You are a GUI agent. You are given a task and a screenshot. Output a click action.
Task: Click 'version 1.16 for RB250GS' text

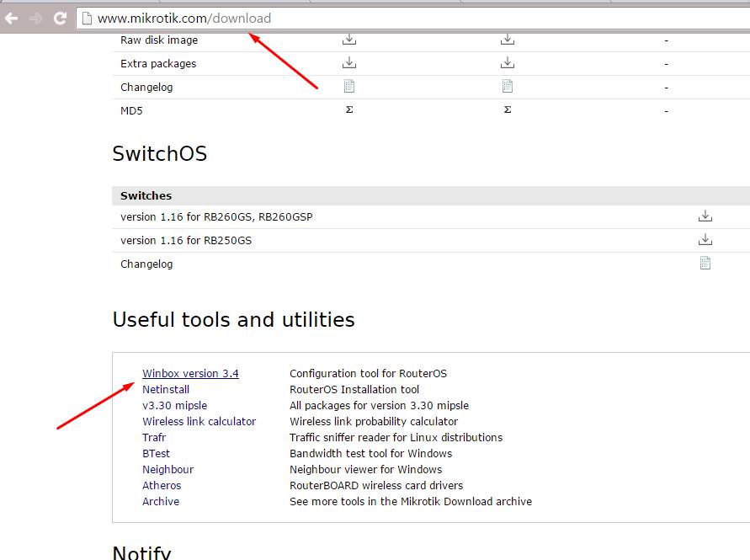pos(185,240)
